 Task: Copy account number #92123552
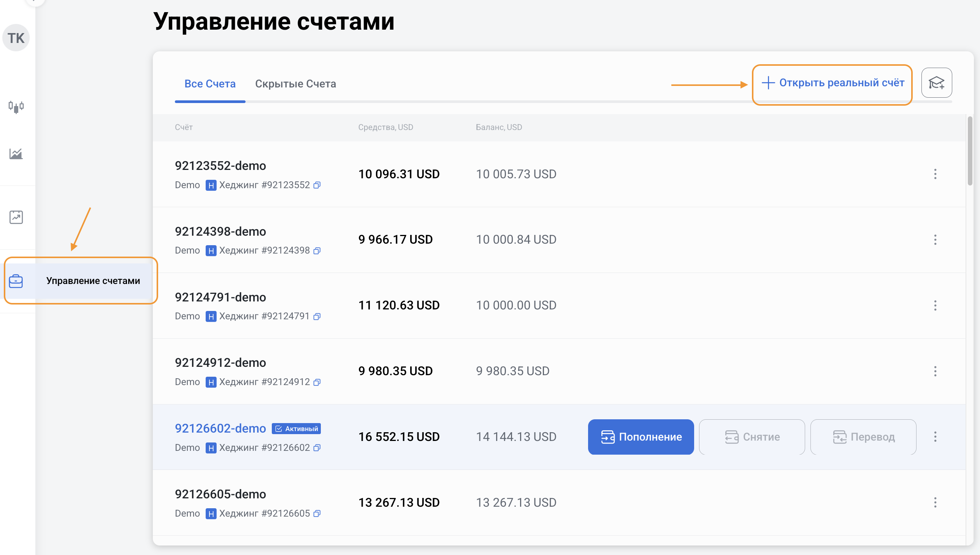click(x=317, y=185)
